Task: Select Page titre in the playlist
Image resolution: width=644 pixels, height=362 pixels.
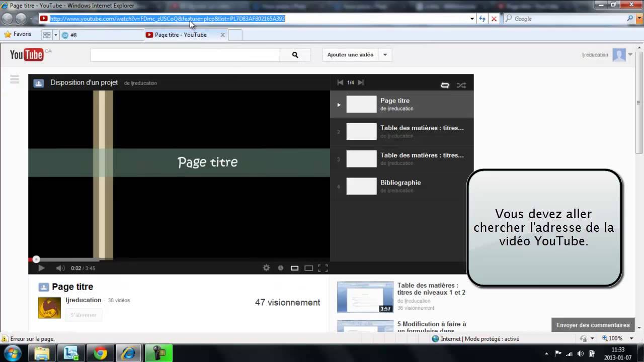Action: pos(401,104)
